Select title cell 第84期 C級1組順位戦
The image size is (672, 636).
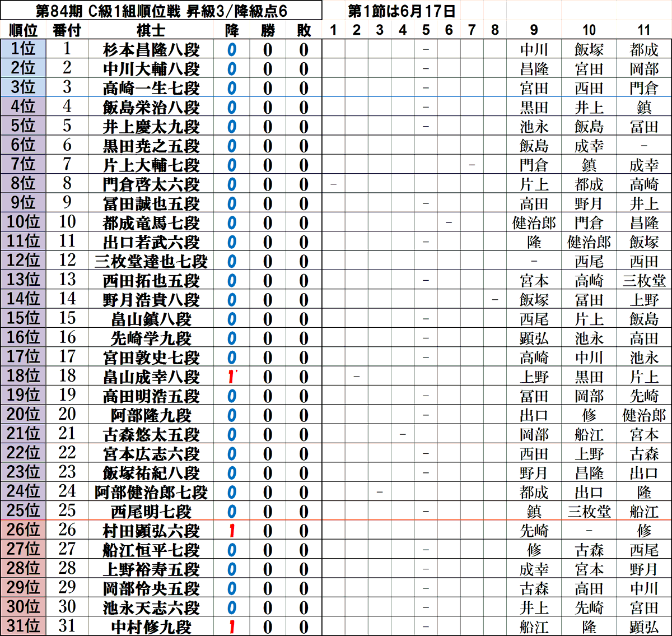(161, 10)
